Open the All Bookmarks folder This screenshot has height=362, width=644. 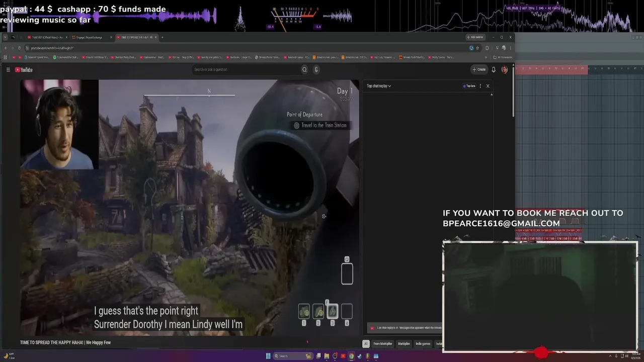coord(502,57)
